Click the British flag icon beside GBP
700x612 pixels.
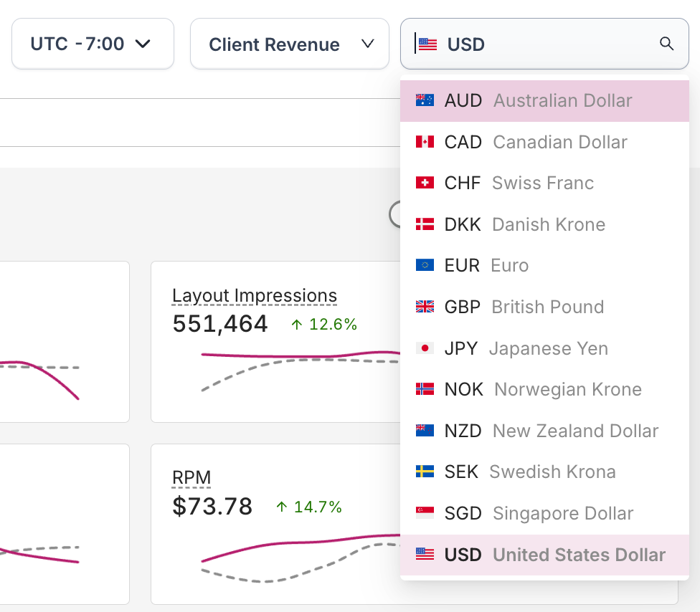pos(424,307)
